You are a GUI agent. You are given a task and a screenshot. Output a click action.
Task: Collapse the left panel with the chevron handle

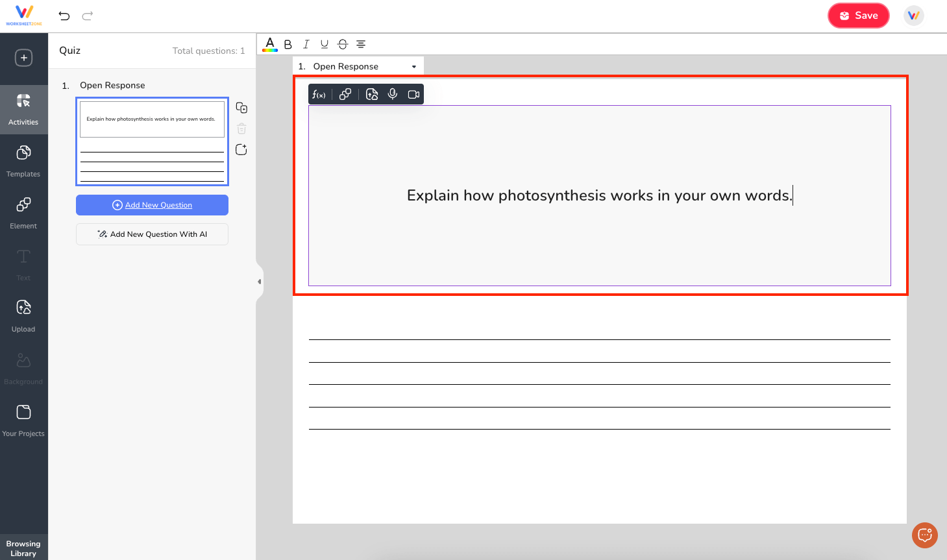pos(260,280)
